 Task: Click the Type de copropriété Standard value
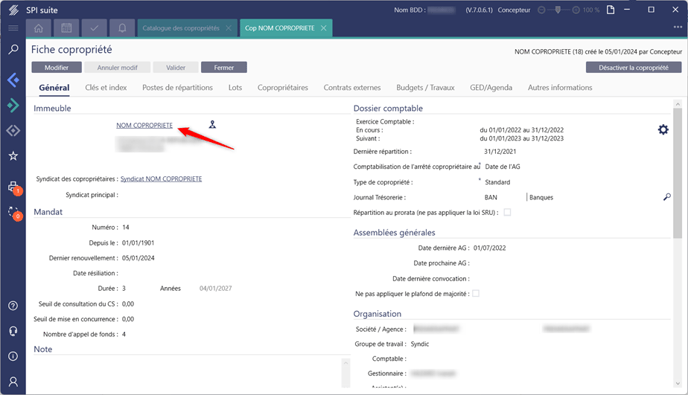coord(497,182)
